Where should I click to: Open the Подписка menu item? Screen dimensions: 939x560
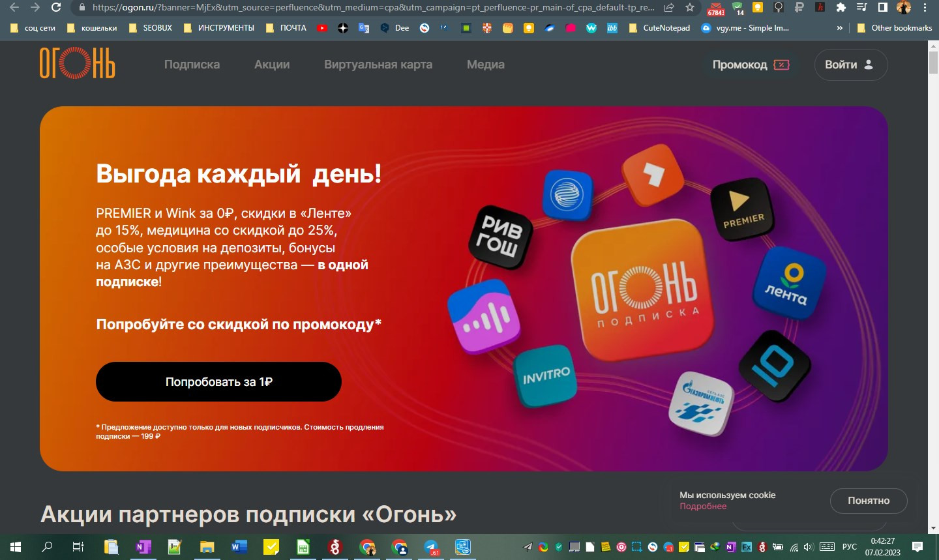192,65
